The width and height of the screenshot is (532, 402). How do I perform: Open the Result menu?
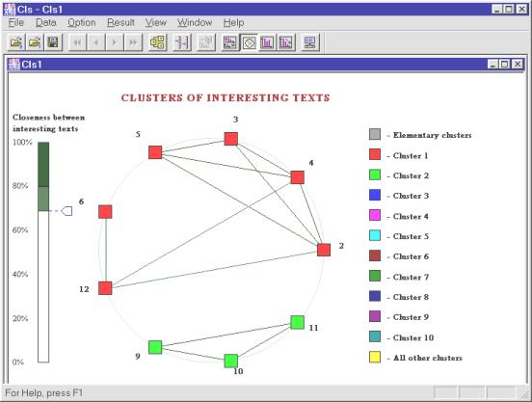coord(120,23)
